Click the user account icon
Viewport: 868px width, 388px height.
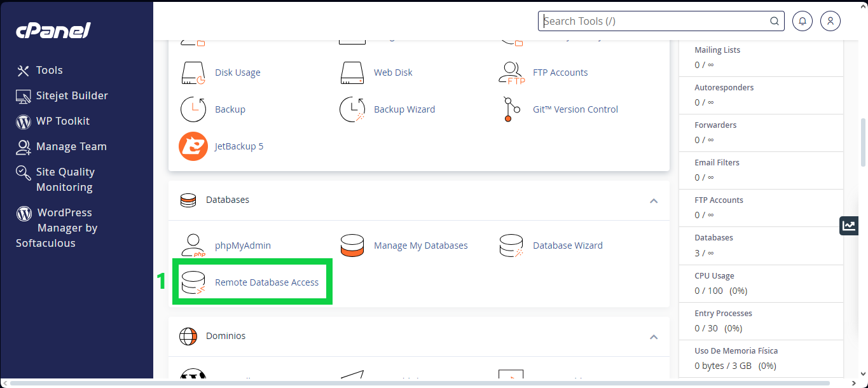[x=830, y=20]
